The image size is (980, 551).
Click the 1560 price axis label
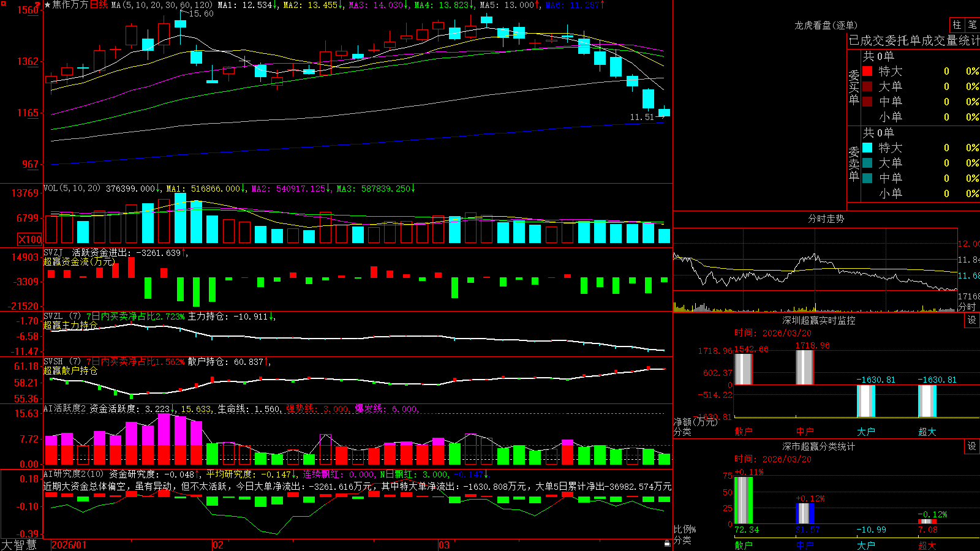[27, 10]
